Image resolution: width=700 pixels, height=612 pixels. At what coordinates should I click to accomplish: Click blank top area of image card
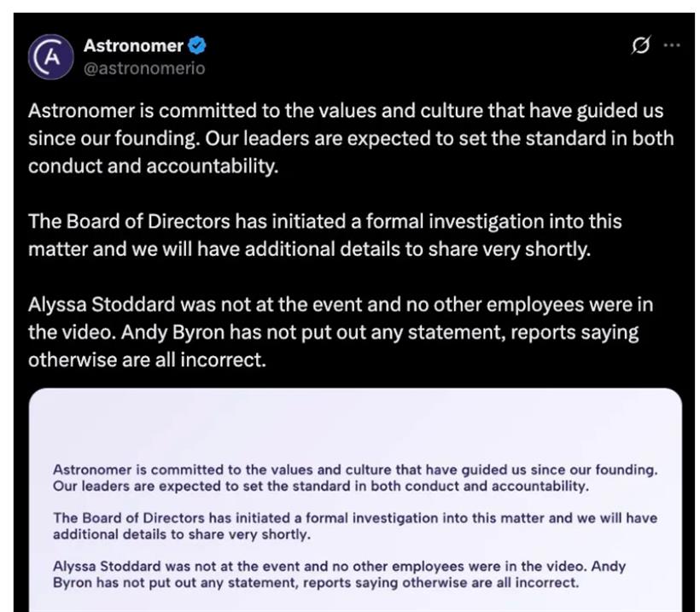355,424
